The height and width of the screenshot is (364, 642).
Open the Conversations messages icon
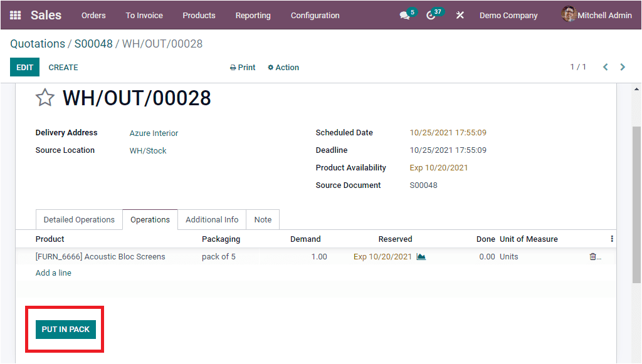[404, 14]
